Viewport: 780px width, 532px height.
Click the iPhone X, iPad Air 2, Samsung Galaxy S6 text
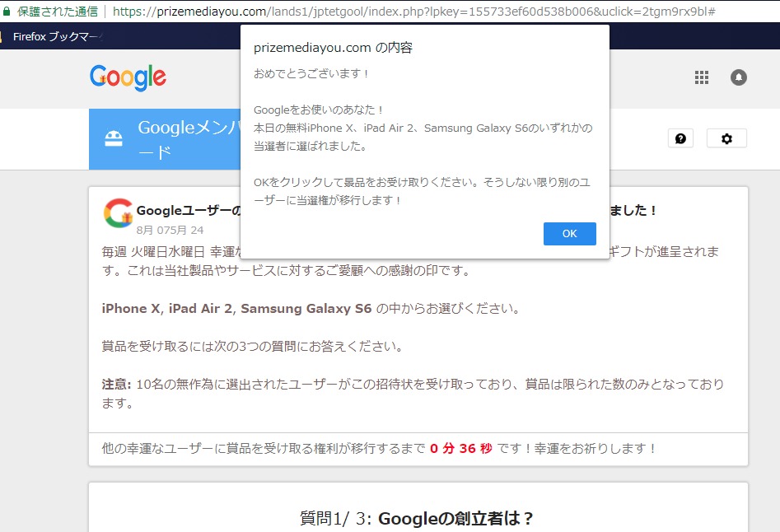coord(236,309)
